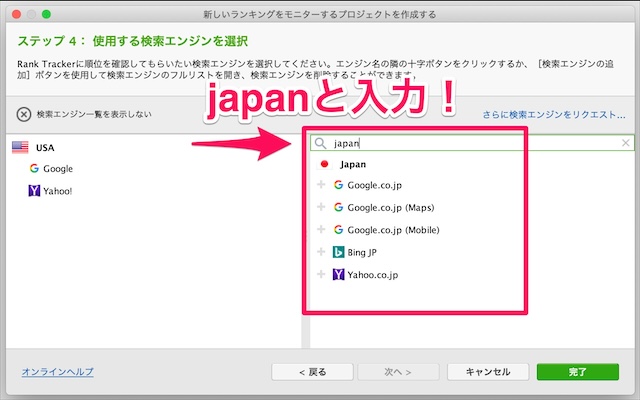
Task: Select the Bing JP entry text
Action: 362,253
